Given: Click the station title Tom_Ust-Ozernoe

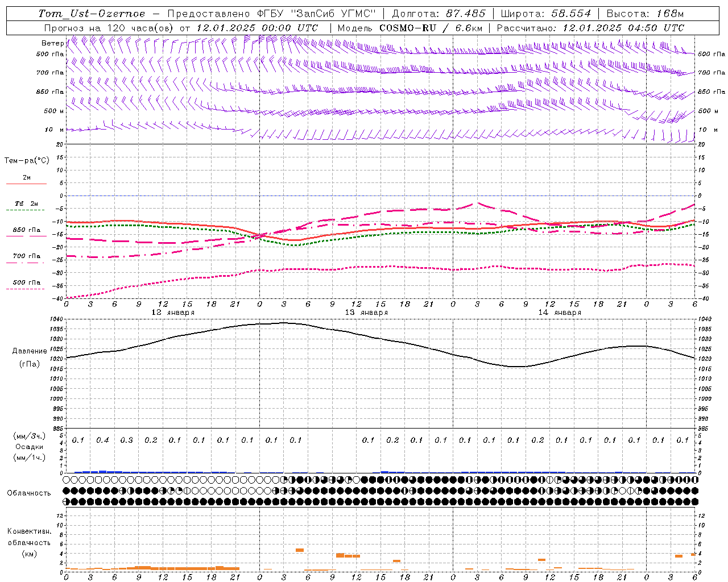Looking at the screenshot, I should [x=92, y=14].
